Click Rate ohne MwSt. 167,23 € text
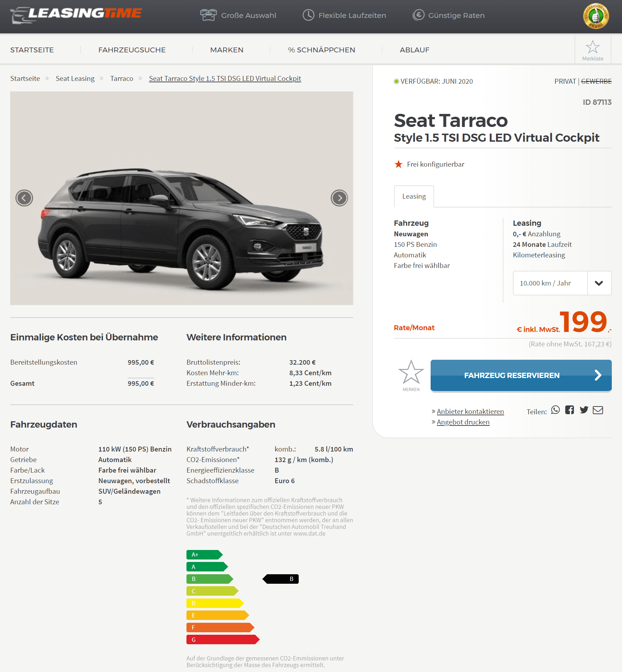Image resolution: width=622 pixels, height=672 pixels. [x=570, y=344]
